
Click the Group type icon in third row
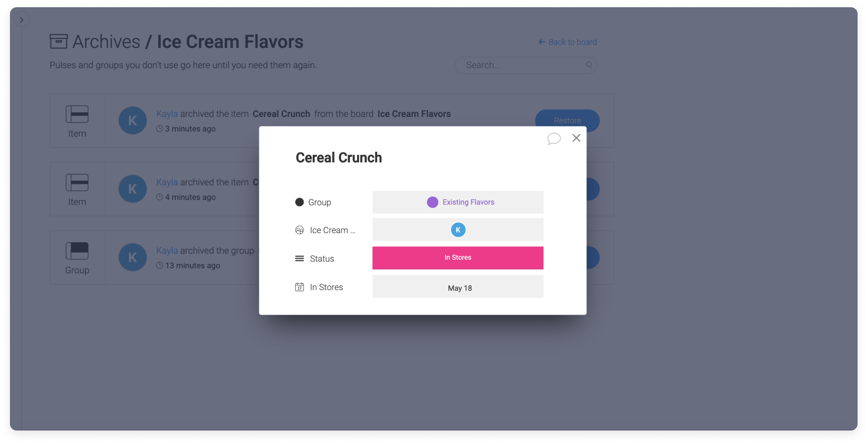(77, 251)
